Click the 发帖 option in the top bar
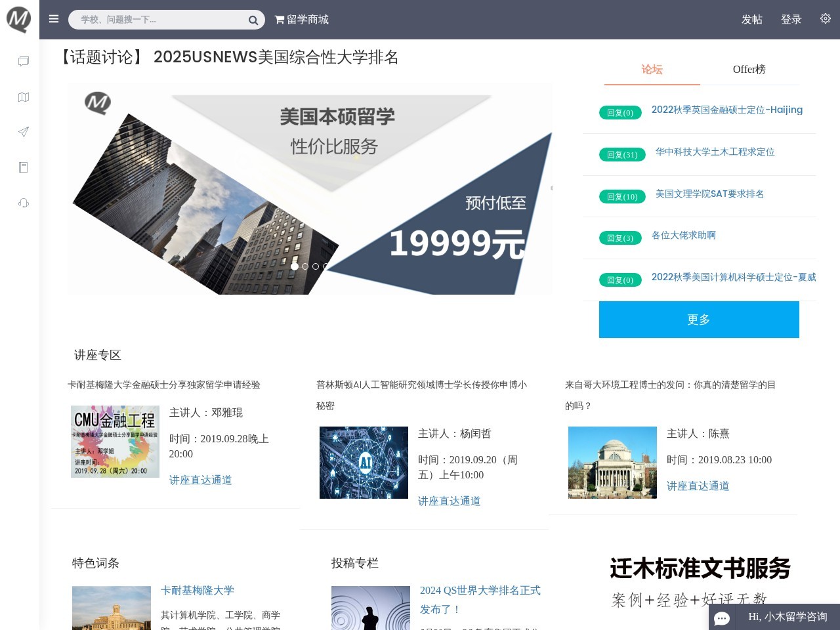 752,20
